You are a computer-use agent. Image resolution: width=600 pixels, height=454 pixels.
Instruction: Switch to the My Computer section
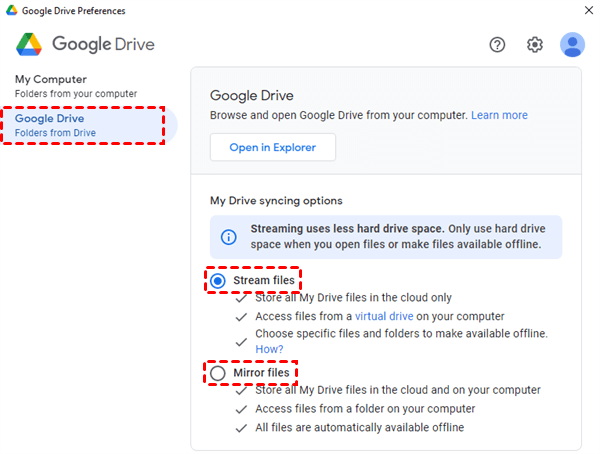coord(64,85)
